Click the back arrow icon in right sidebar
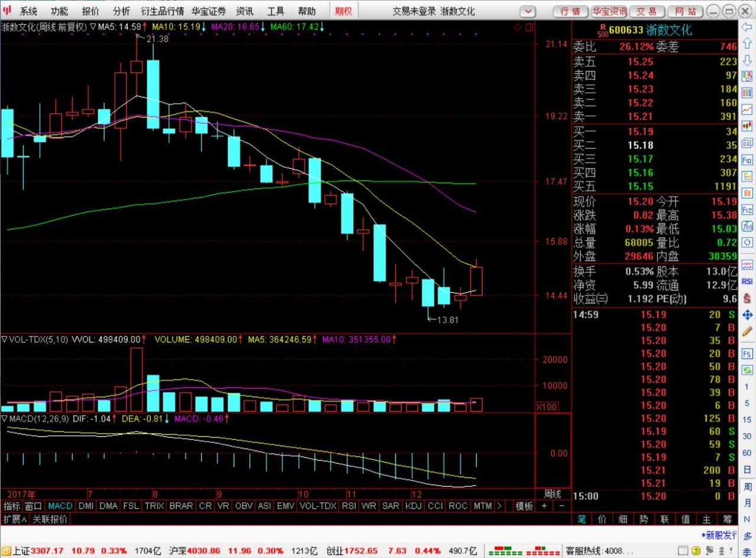The width and height of the screenshot is (756, 558). (747, 27)
